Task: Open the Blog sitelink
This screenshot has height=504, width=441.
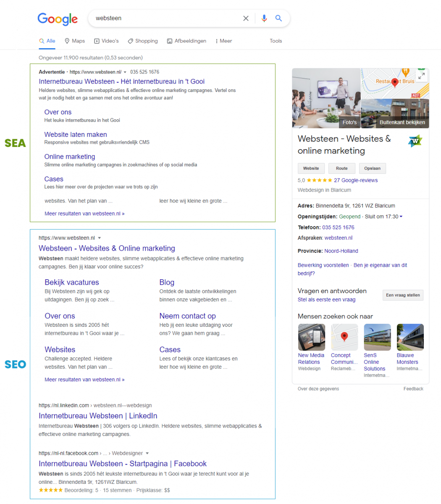Action: pos(167,282)
